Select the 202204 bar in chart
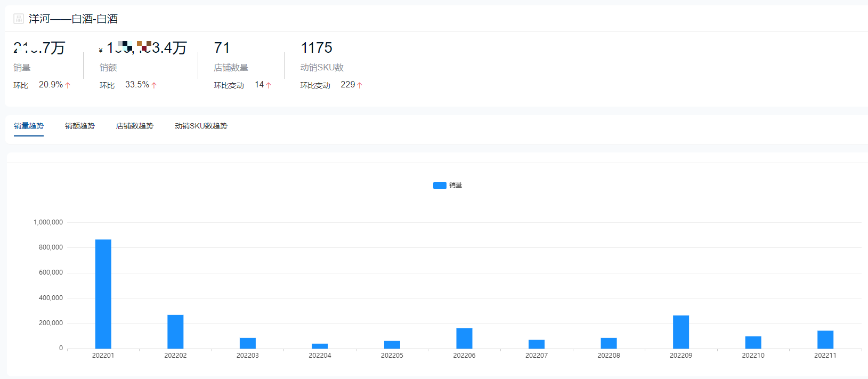Screen dimensions: 868x379 coord(320,346)
